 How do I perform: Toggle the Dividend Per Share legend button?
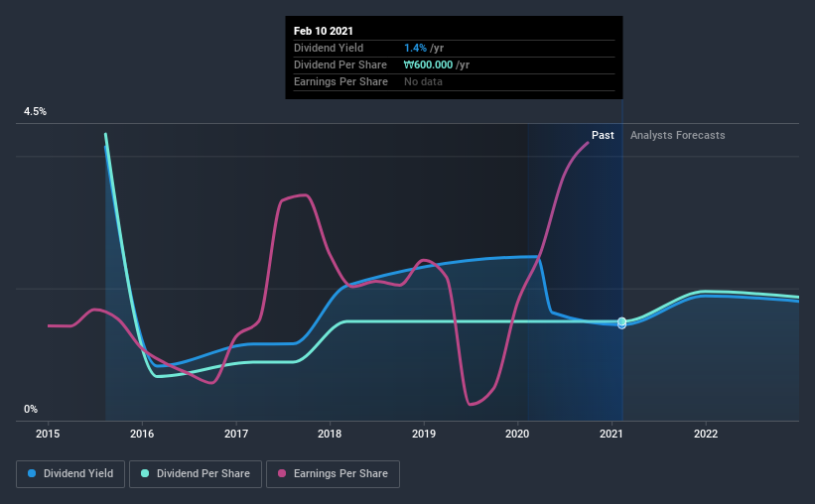[x=196, y=474]
